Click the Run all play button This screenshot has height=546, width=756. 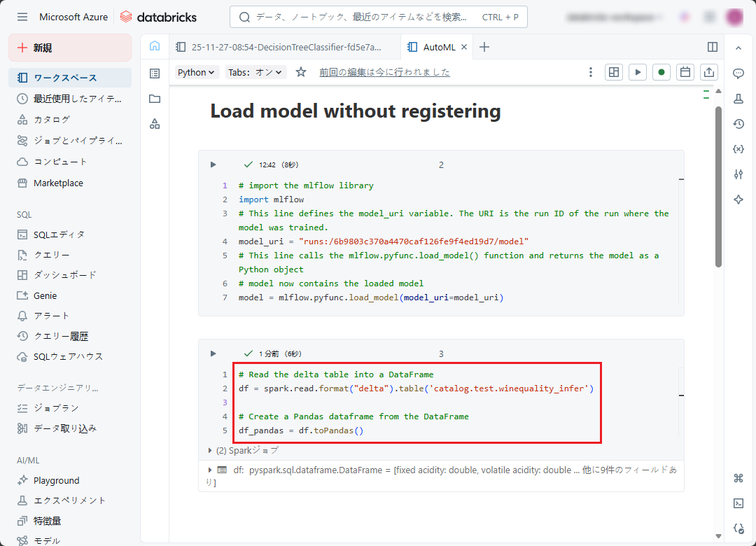click(x=637, y=72)
